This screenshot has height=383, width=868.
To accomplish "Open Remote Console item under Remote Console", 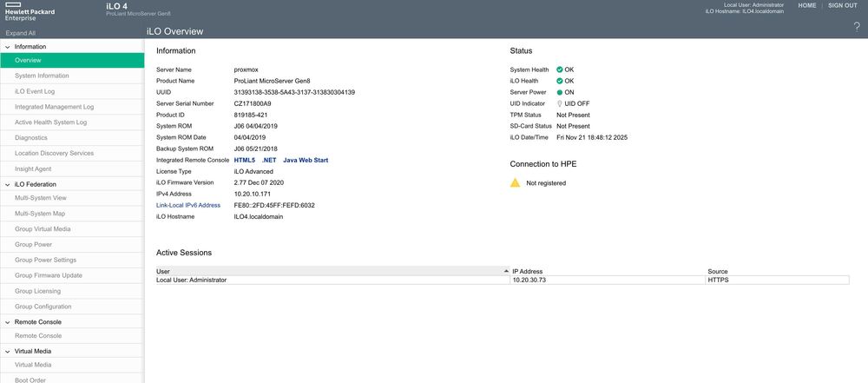I will [x=72, y=336].
